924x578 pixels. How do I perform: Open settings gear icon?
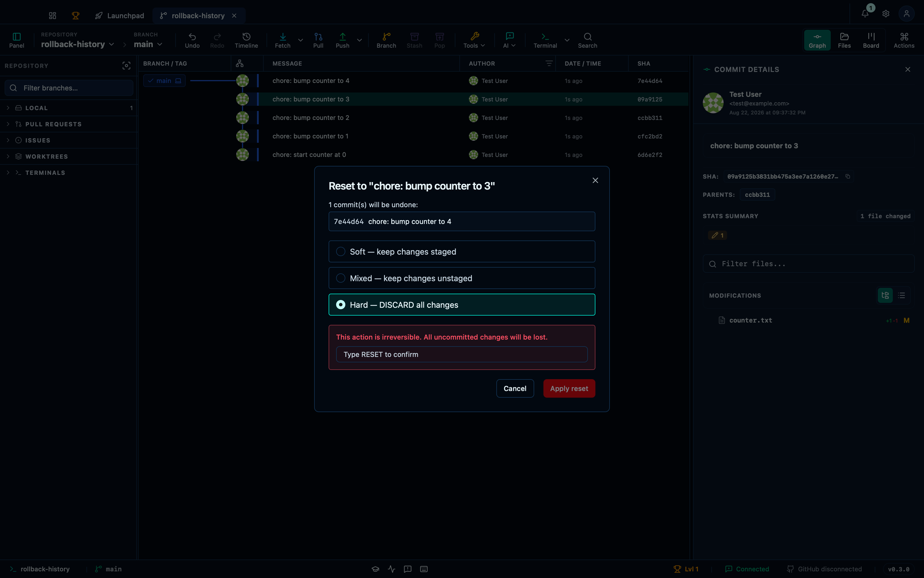(x=886, y=14)
